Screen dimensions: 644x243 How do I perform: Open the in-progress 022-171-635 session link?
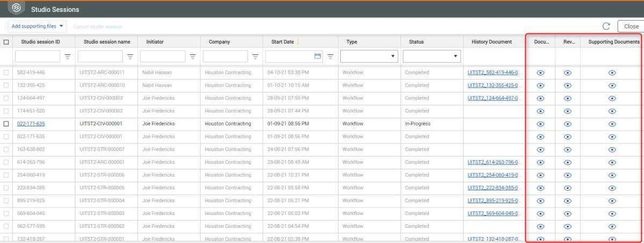click(x=31, y=124)
